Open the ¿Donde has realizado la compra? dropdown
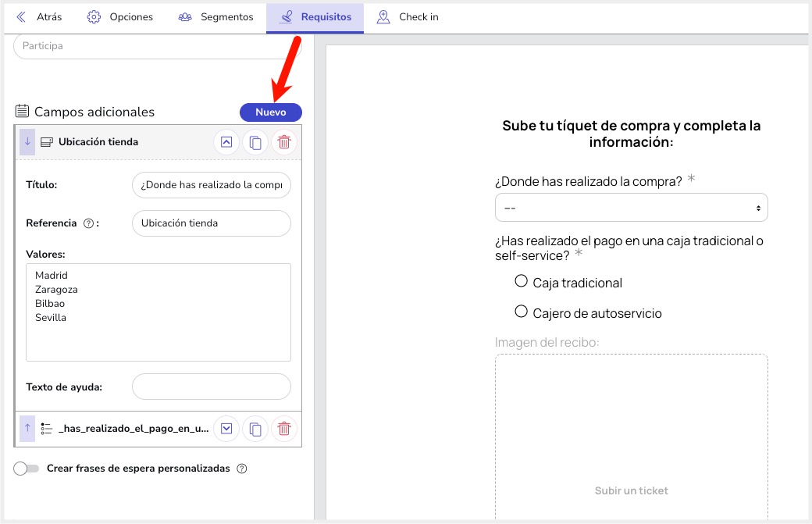This screenshot has height=524, width=812. tap(631, 208)
